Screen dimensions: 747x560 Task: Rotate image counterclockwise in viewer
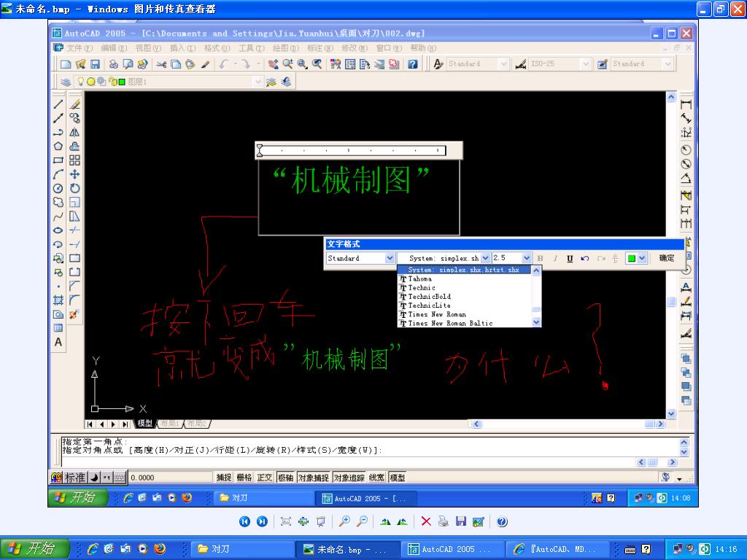[403, 521]
